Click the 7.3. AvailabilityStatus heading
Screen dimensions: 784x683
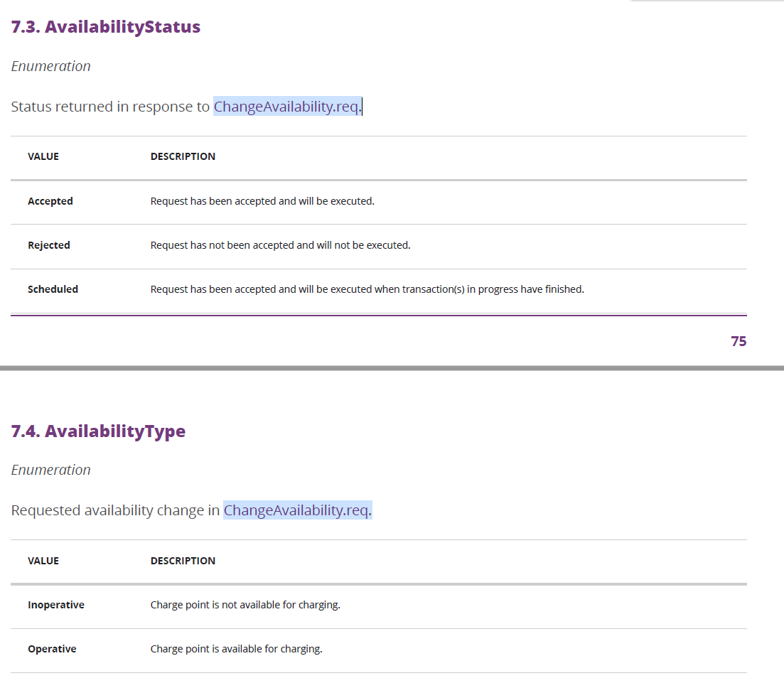tap(105, 26)
